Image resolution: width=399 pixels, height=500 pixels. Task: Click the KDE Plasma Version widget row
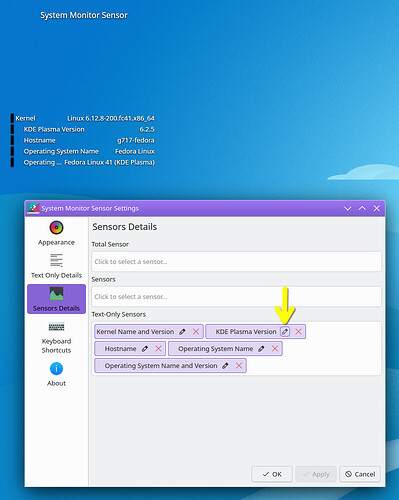tap(83, 129)
